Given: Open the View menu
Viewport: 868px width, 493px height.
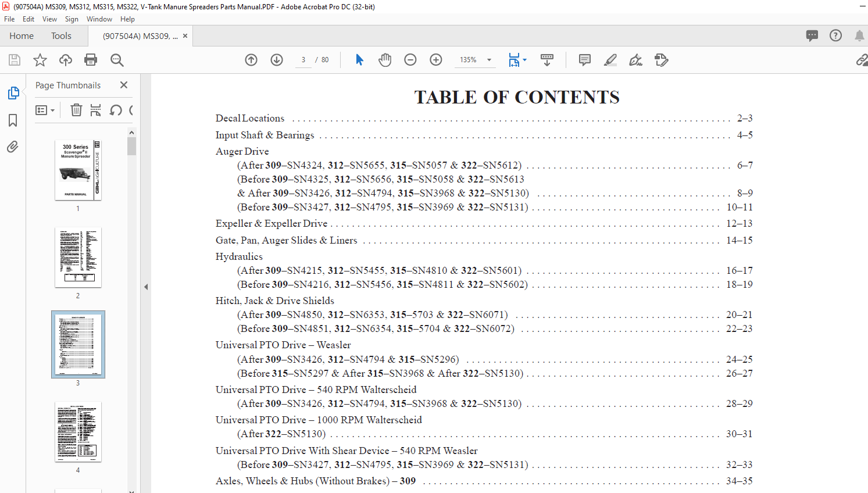Looking at the screenshot, I should (x=50, y=19).
